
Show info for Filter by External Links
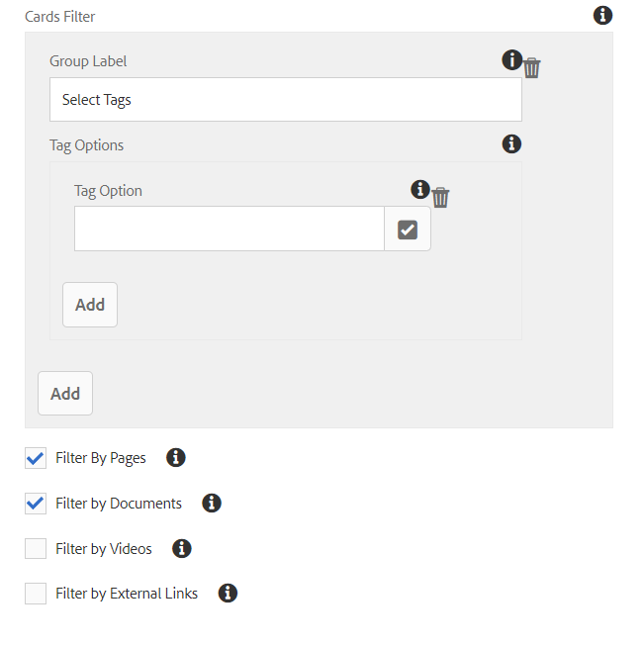[x=228, y=593]
